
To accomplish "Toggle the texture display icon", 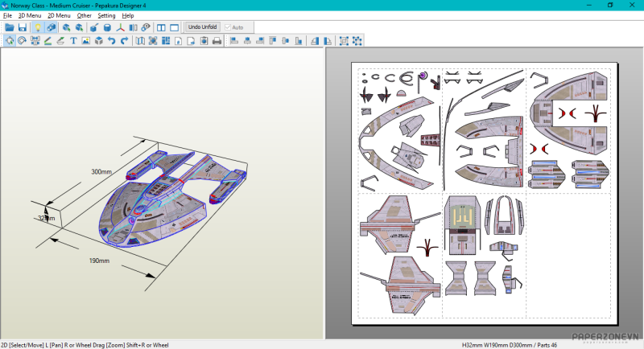I will 51,27.
